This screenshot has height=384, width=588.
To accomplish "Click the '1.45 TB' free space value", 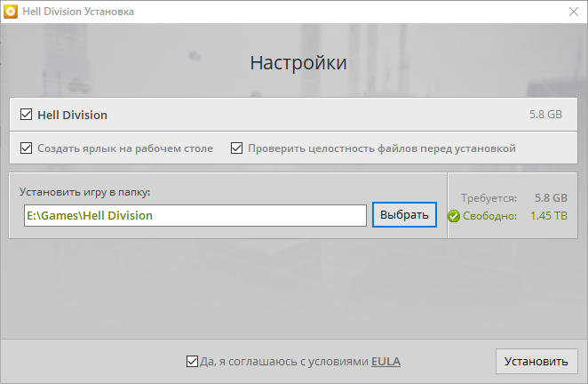I will click(x=549, y=216).
